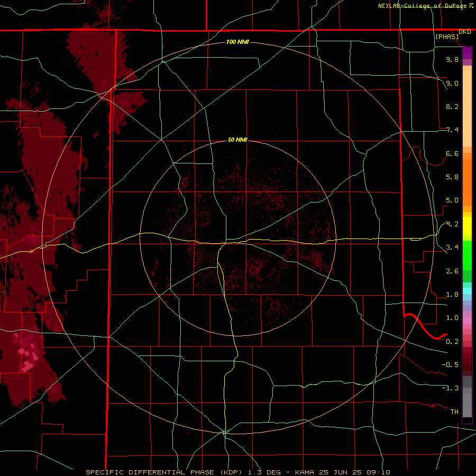Click the 2.6 value on the legend
The image size is (476, 476).
click(x=452, y=271)
